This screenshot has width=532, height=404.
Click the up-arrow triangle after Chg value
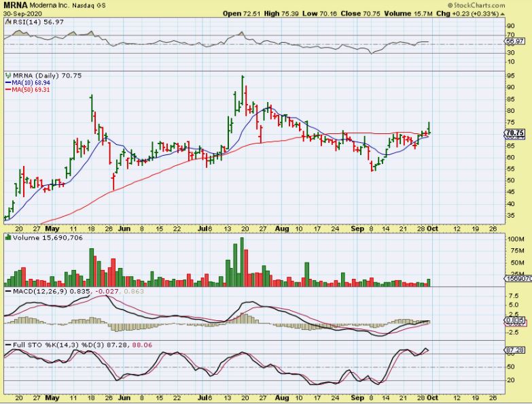click(503, 14)
